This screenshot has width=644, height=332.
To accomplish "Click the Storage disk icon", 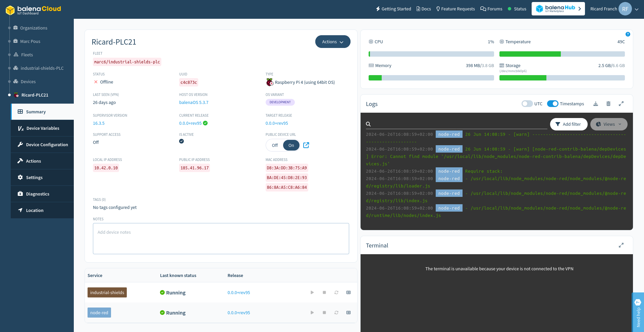I will click(x=502, y=65).
